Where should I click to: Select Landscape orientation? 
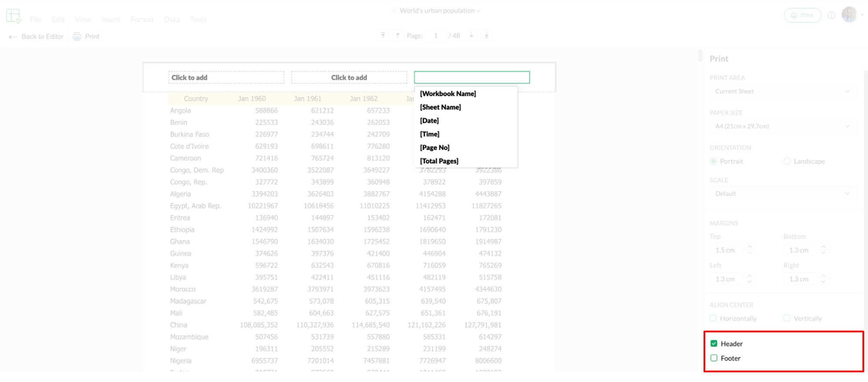coord(787,161)
